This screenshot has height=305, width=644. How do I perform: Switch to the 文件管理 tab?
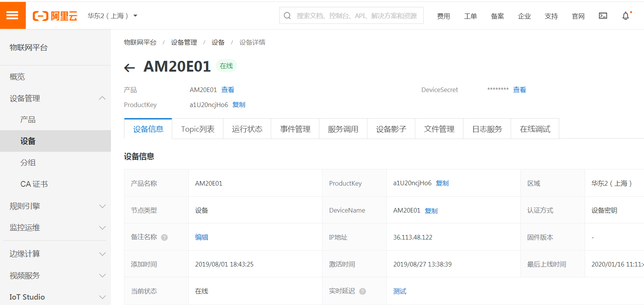pos(439,129)
